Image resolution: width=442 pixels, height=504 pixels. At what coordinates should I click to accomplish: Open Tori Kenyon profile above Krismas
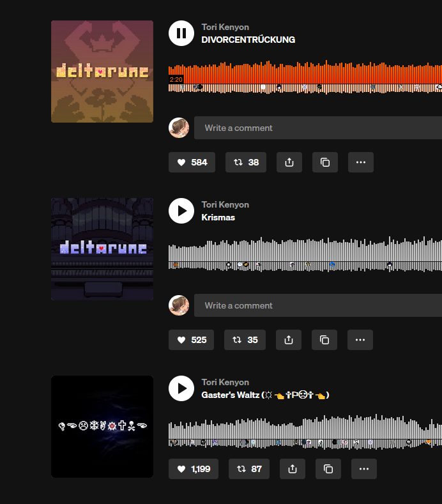(225, 205)
